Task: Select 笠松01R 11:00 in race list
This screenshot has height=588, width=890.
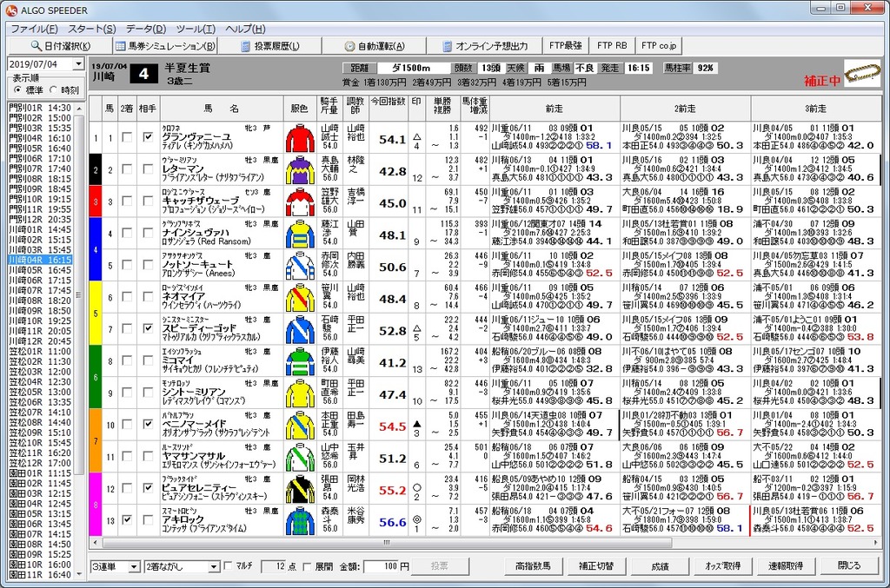Action: pos(40,352)
